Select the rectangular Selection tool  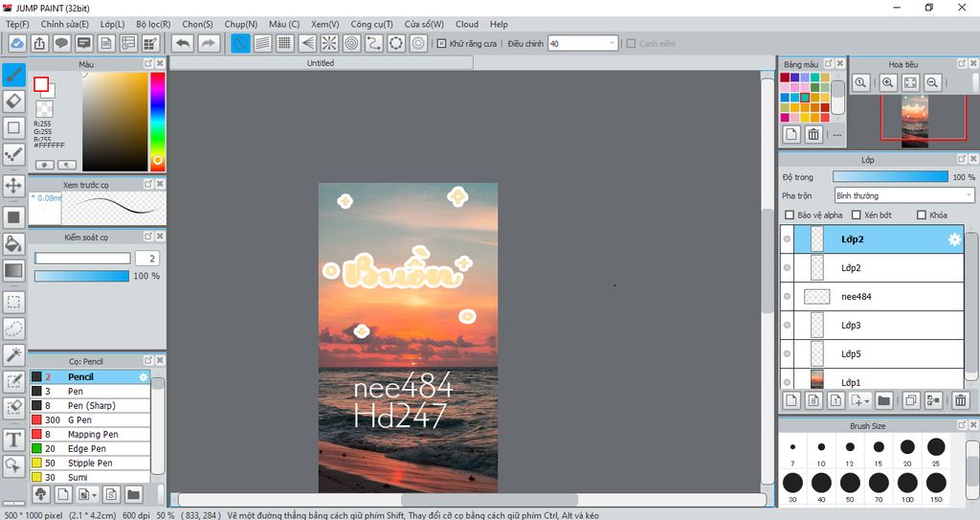[x=13, y=302]
